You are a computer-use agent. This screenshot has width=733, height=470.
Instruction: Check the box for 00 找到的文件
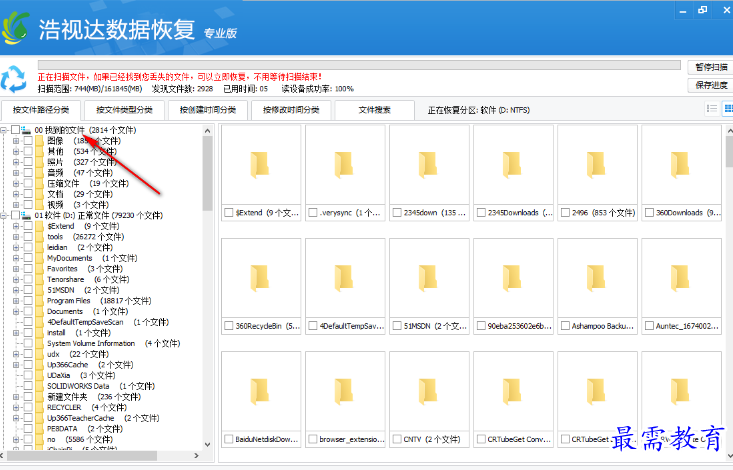click(15, 130)
